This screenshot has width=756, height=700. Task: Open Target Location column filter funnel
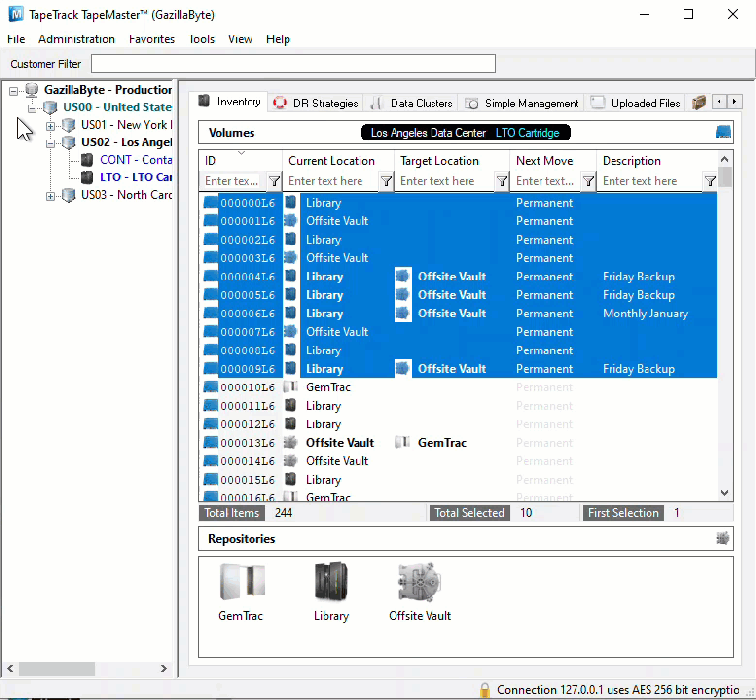pyautogui.click(x=502, y=181)
